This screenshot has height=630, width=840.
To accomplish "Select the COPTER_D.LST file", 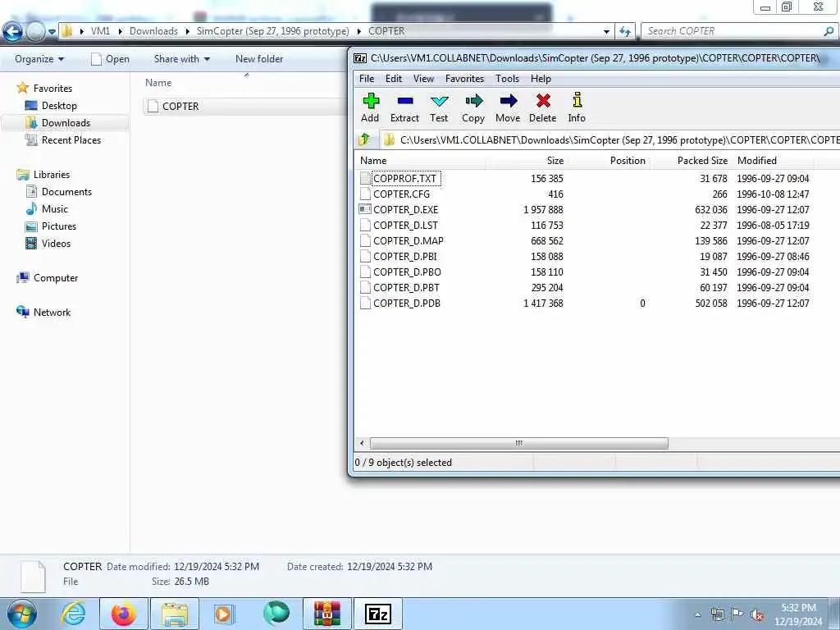I will click(x=405, y=225).
